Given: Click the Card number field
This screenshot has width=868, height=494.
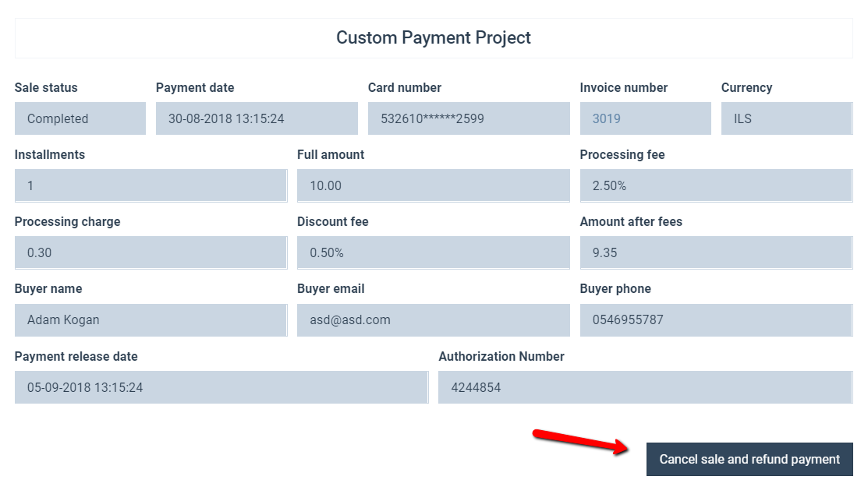Looking at the screenshot, I should click(469, 118).
